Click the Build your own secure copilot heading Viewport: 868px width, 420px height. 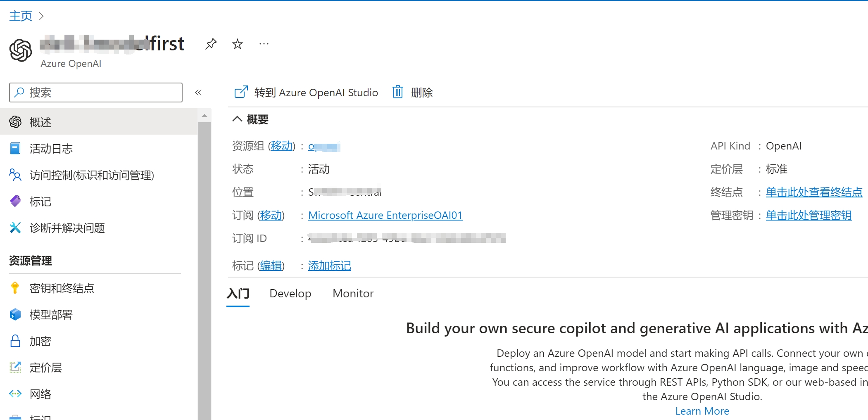click(x=637, y=328)
